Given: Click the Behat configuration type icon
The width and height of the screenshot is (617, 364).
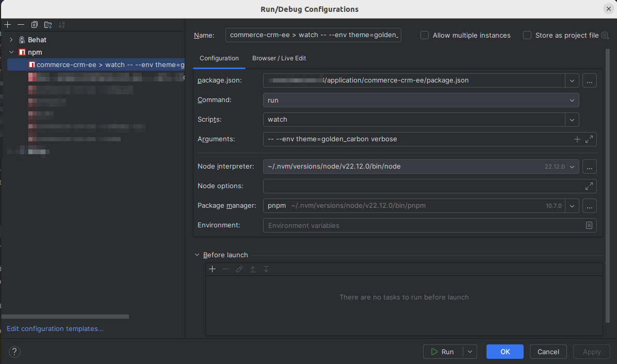Looking at the screenshot, I should pos(22,40).
